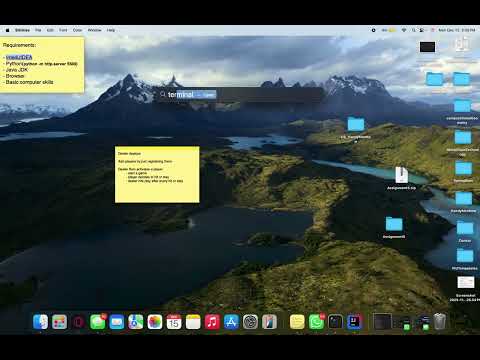Select the center yellow sticky note
The width and height of the screenshot is (480, 360).
coord(157,174)
